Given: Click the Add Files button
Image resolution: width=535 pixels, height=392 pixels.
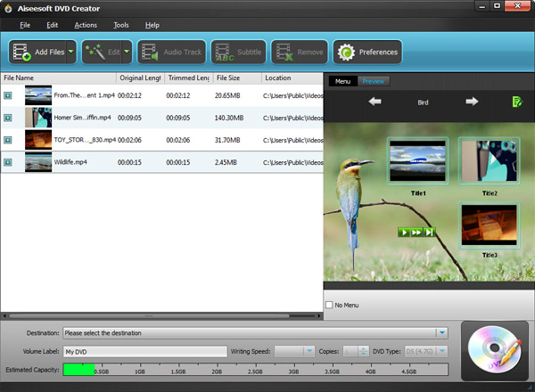Looking at the screenshot, I should click(x=37, y=52).
